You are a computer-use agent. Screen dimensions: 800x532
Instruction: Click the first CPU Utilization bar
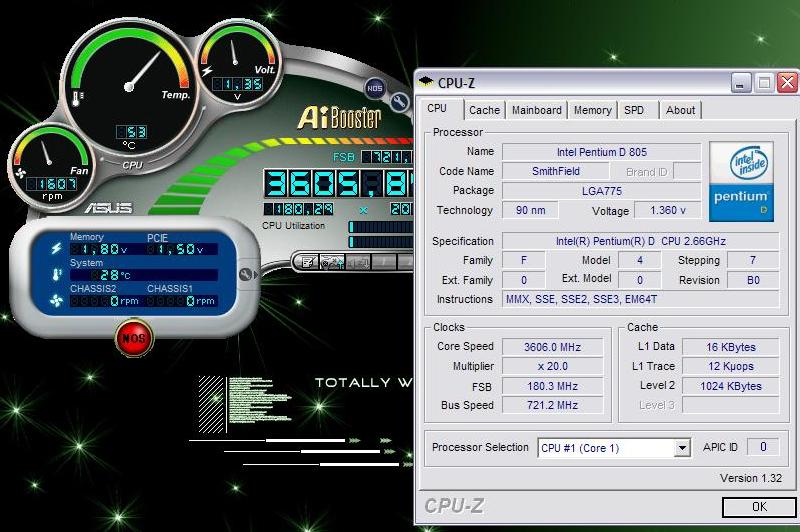pos(381,226)
